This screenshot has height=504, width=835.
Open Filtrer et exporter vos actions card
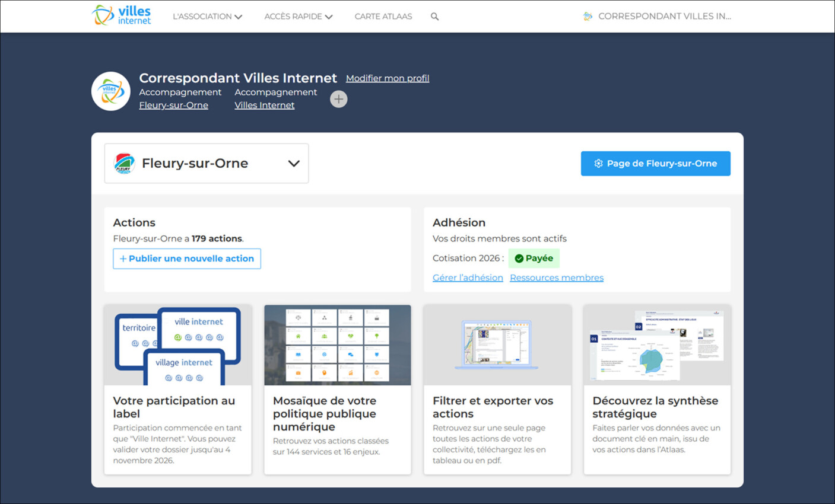click(x=497, y=390)
